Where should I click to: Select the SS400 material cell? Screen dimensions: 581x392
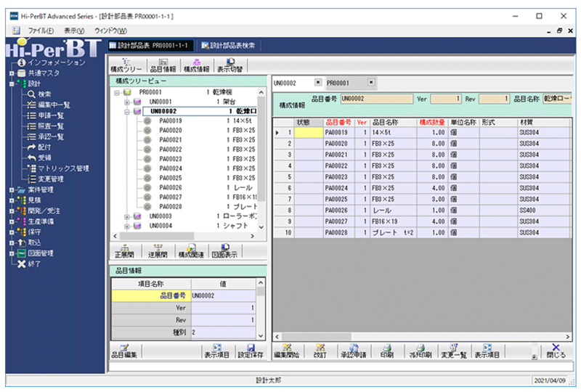543,211
